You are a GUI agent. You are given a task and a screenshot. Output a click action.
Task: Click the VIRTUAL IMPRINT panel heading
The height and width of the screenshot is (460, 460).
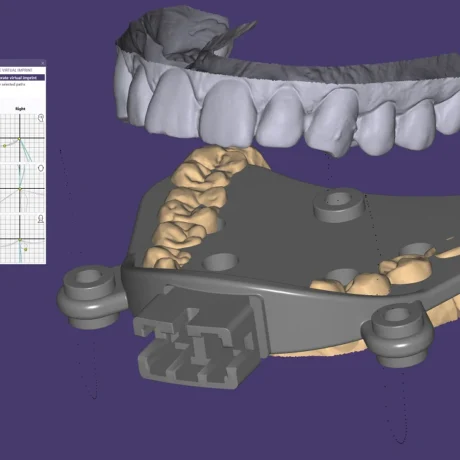[x=17, y=70]
